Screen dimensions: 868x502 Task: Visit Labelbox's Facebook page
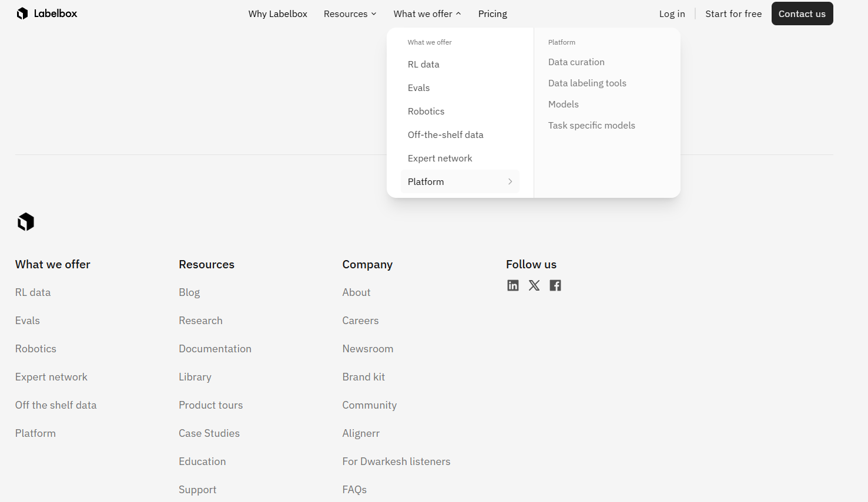coord(555,285)
